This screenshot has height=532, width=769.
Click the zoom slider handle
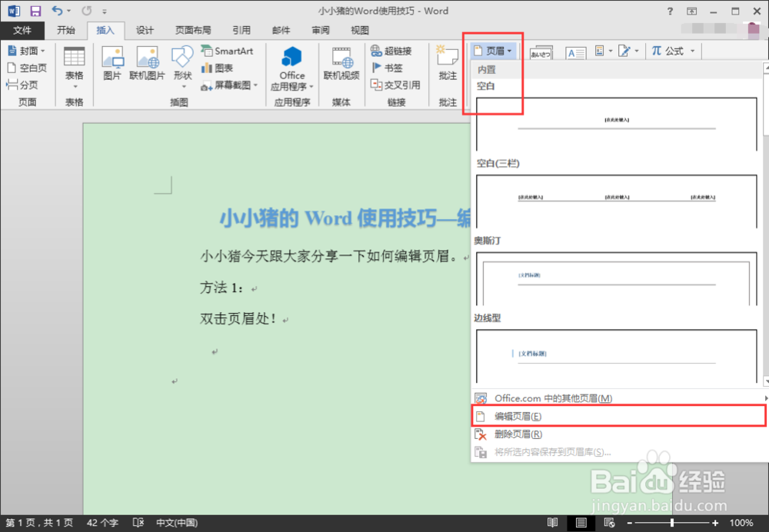point(672,524)
